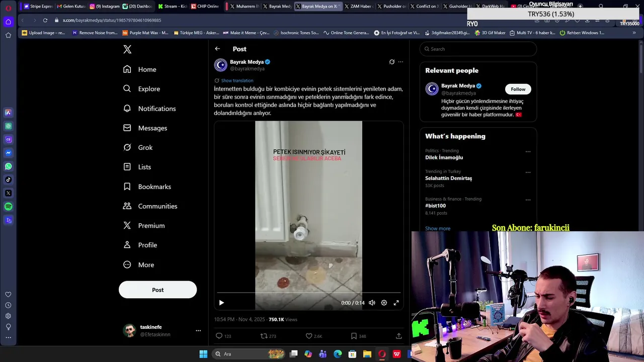Screen dimensions: 644x362
Task: Open Opera sidebar heart bookmarks icon
Action: click(x=8, y=295)
